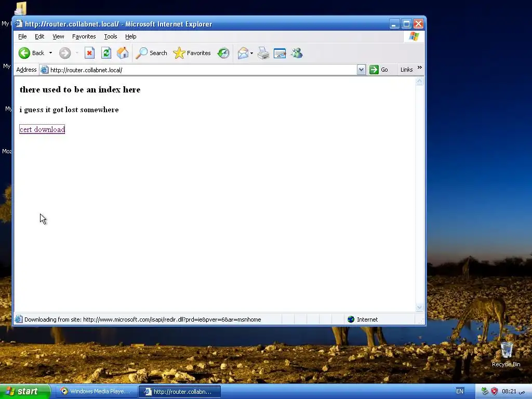Maximize the Internet Explorer window

[406, 24]
